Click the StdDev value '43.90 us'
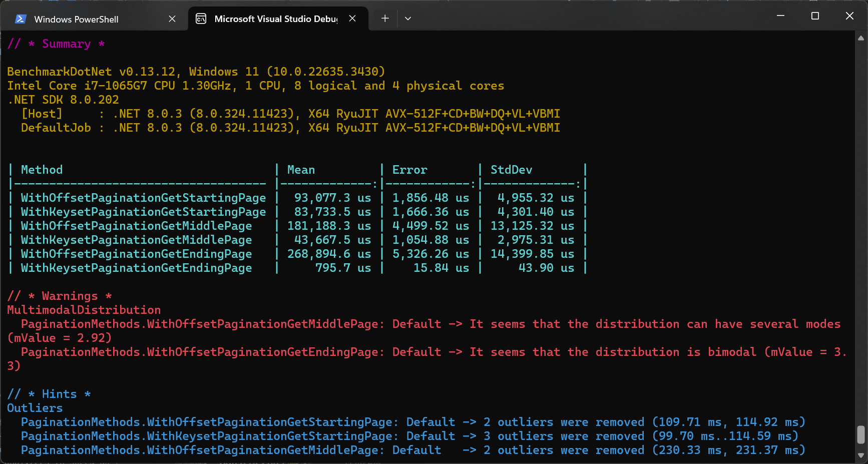This screenshot has height=464, width=868. pyautogui.click(x=547, y=268)
